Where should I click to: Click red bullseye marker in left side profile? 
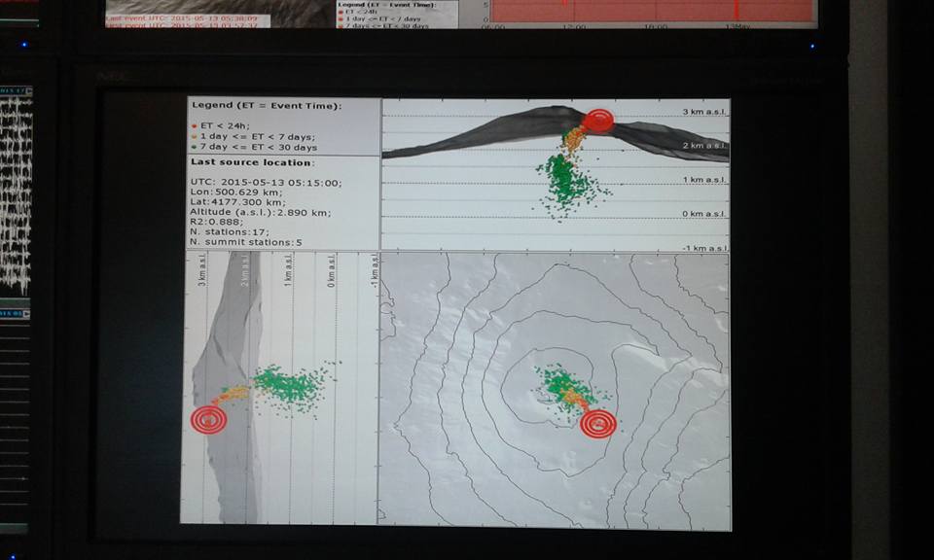point(208,420)
